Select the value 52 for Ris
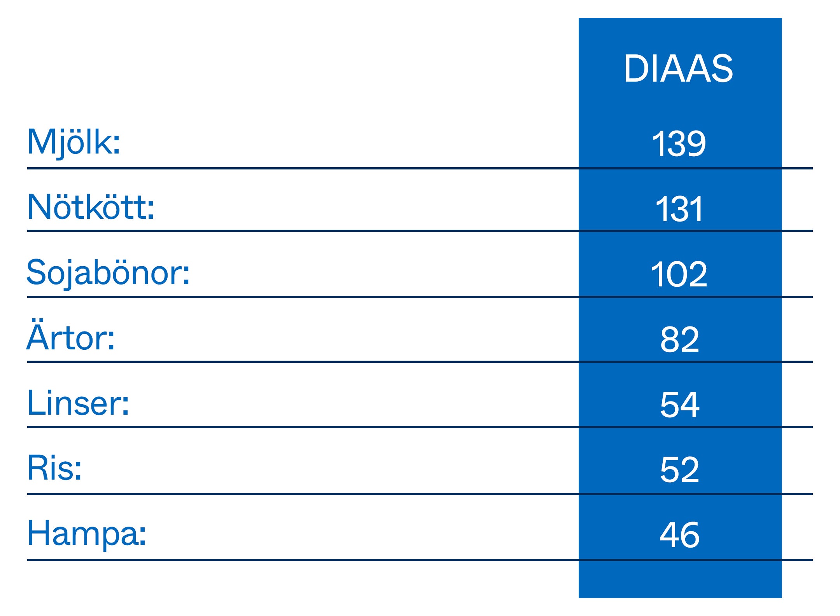 click(x=679, y=470)
